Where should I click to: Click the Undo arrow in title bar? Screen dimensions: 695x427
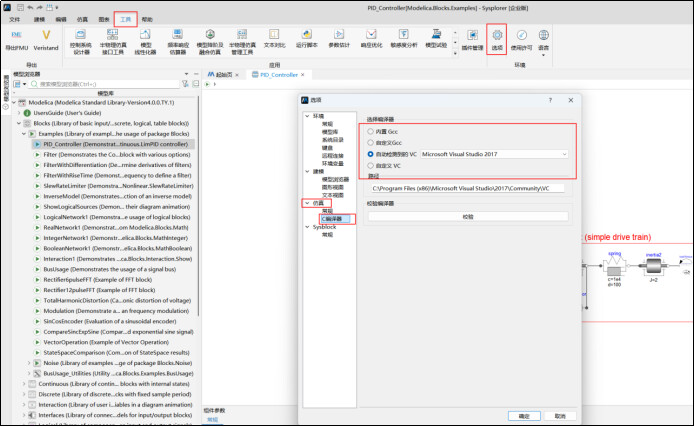point(30,8)
